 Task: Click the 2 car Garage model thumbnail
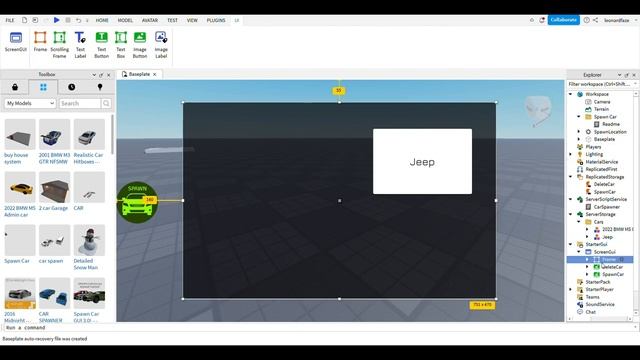point(54,187)
